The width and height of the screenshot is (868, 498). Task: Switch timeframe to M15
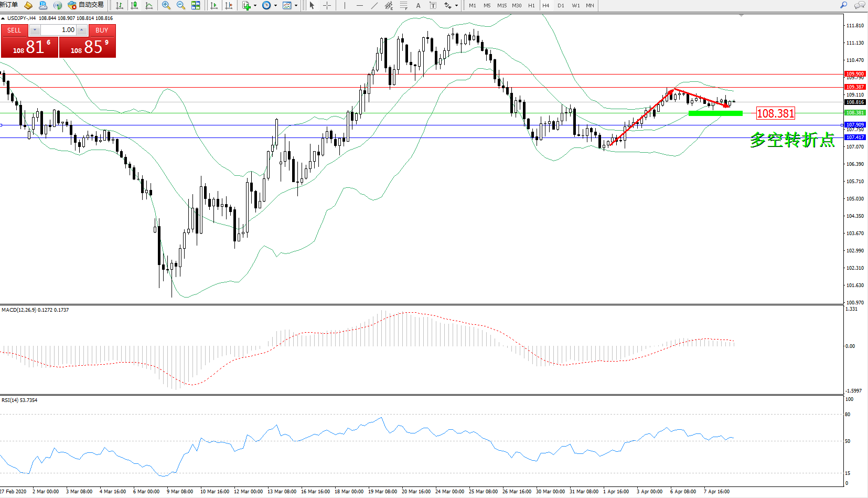(502, 5)
